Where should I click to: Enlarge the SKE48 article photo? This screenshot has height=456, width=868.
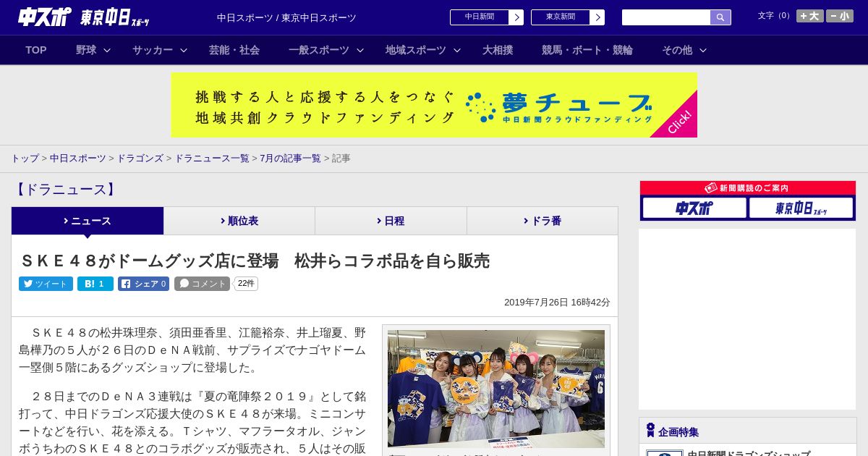[496, 389]
